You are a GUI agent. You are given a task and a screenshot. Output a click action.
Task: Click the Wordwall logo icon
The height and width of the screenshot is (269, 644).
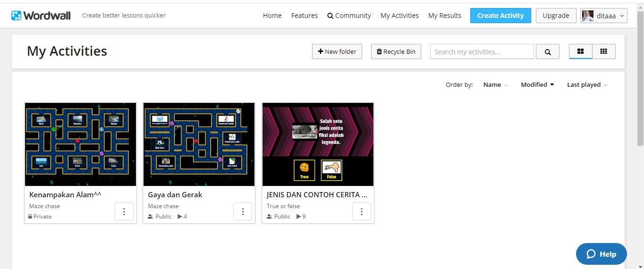(x=17, y=16)
